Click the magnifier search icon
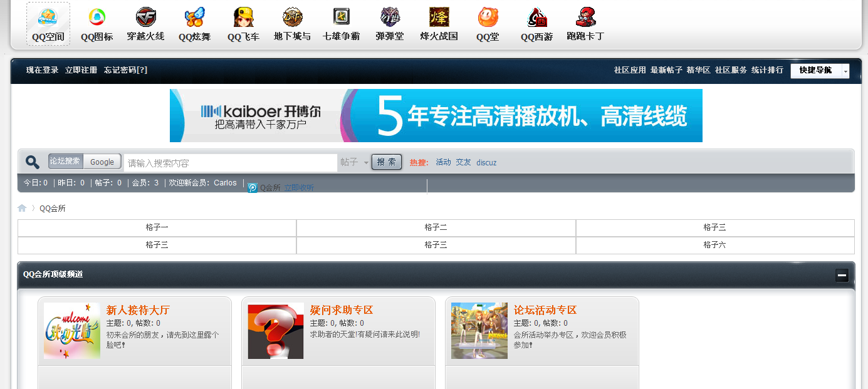The width and height of the screenshot is (868, 389). (33, 162)
